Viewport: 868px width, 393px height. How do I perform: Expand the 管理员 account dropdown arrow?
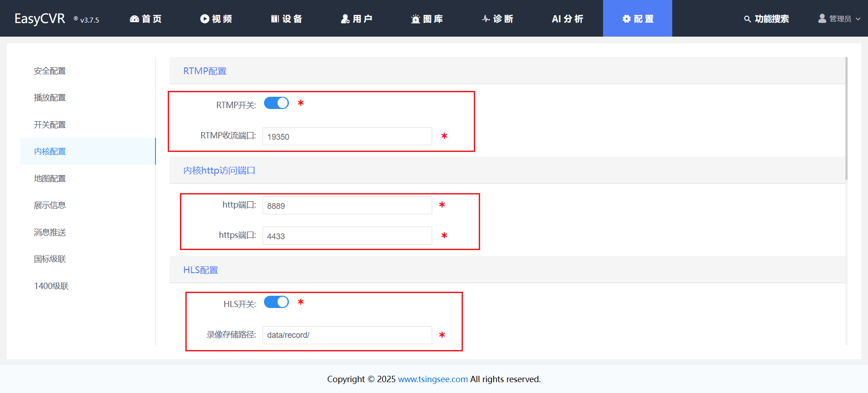(x=858, y=19)
